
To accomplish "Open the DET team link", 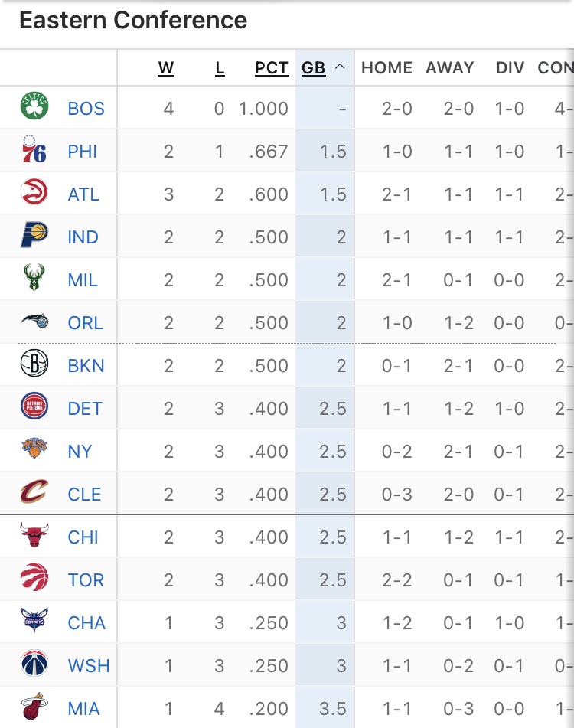I will [85, 409].
